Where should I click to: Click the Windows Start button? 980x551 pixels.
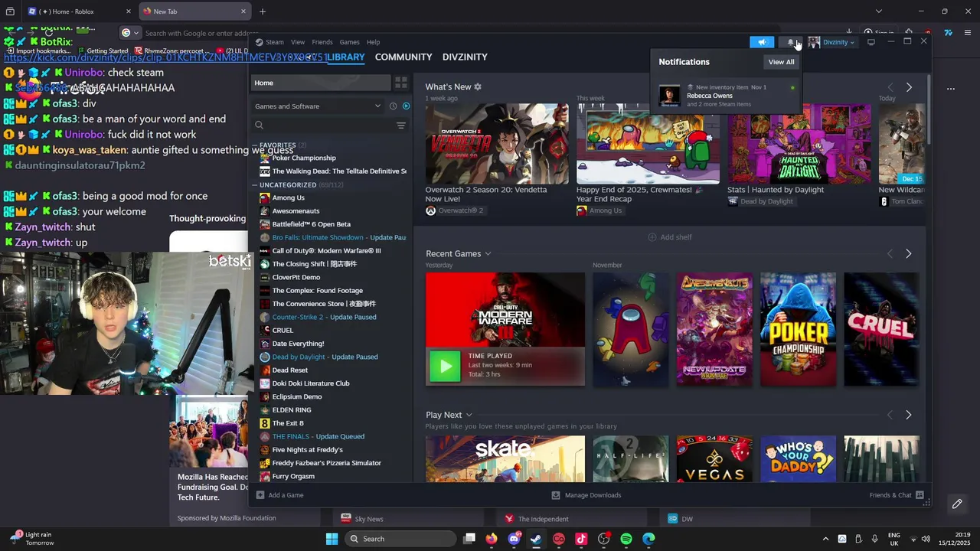(x=332, y=539)
